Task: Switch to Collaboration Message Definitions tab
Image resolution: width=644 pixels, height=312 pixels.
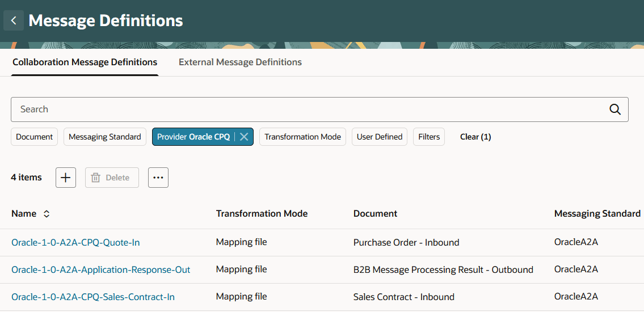Action: (x=85, y=62)
